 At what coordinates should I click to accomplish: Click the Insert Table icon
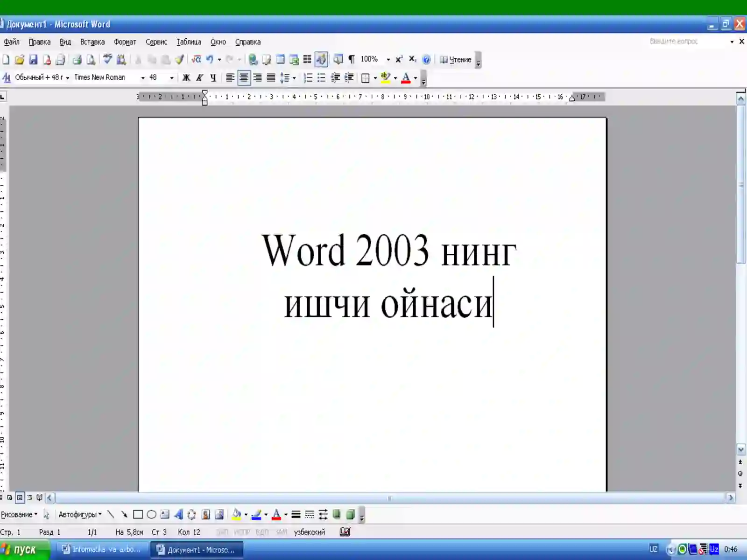pos(280,60)
